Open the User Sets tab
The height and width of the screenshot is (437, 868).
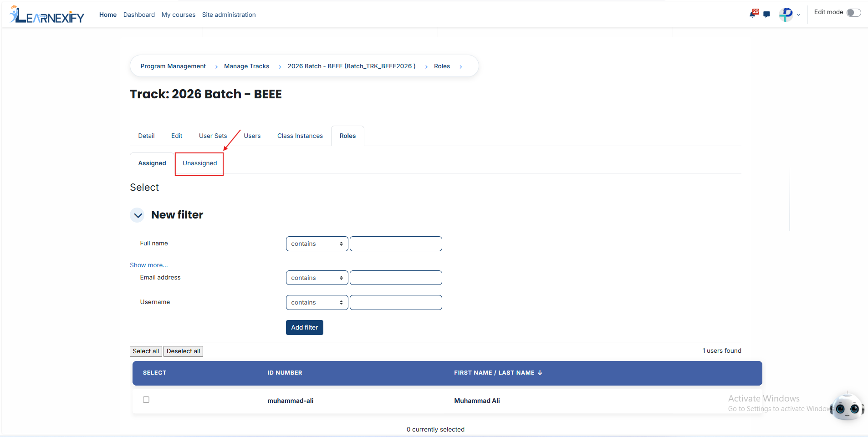tap(213, 136)
